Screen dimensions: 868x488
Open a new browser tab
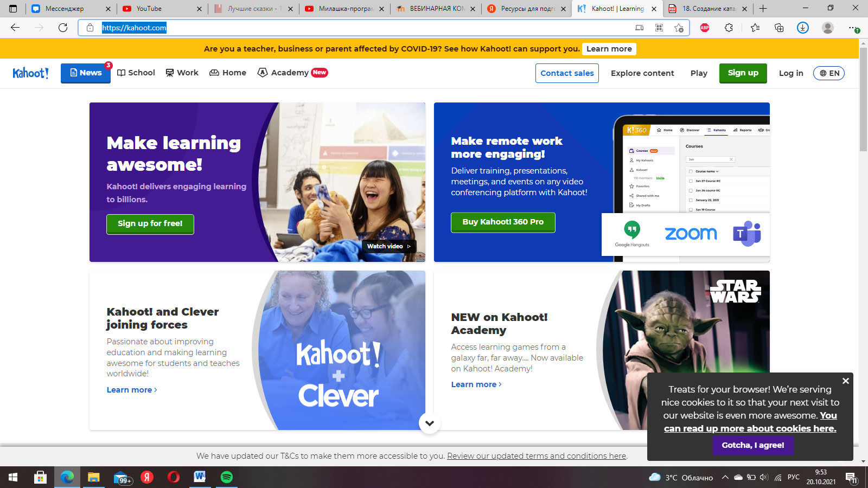click(x=763, y=9)
